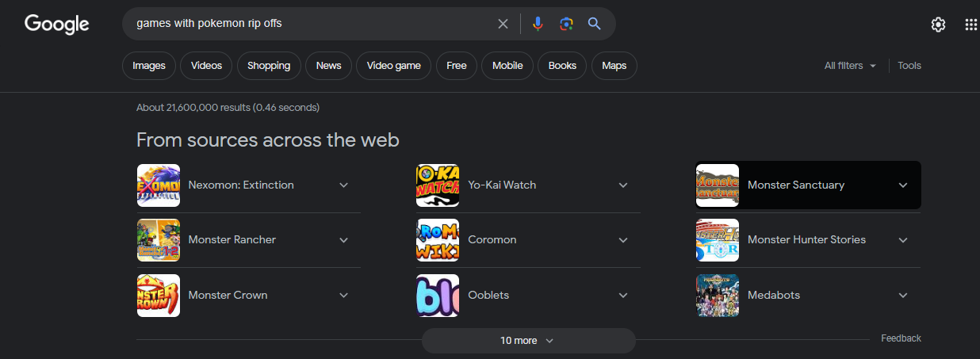Start voice search with microphone icon
The image size is (980, 359).
pyautogui.click(x=538, y=24)
